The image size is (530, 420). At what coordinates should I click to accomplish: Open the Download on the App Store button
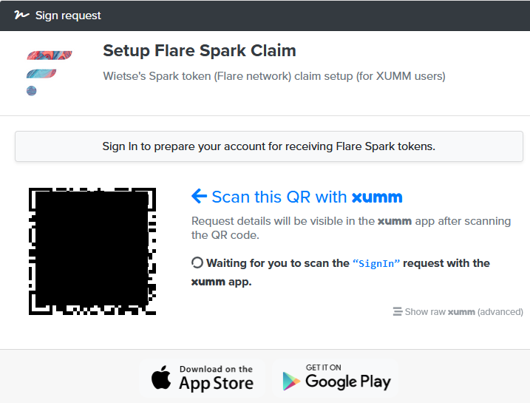[x=203, y=378]
